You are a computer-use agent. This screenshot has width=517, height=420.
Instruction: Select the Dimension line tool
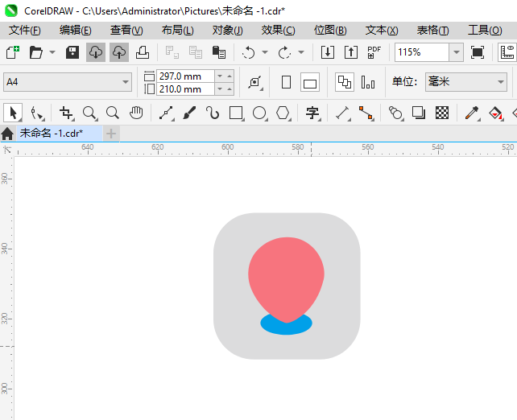[343, 113]
